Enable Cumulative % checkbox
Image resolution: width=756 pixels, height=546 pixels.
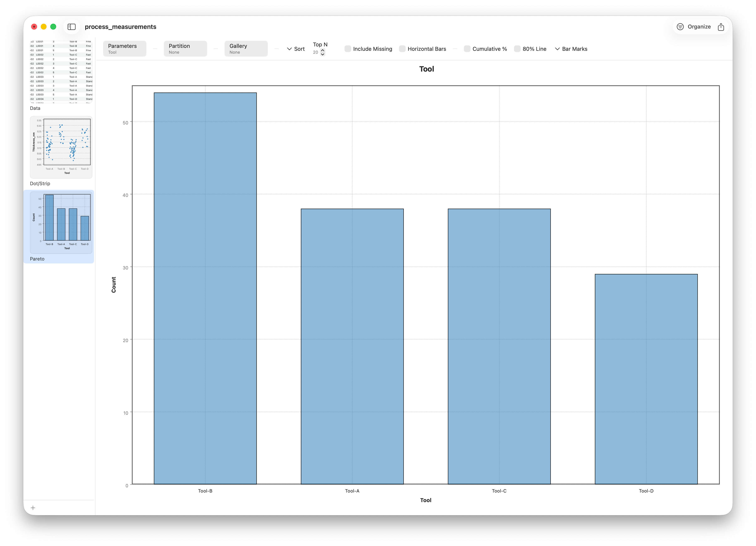[x=467, y=49]
